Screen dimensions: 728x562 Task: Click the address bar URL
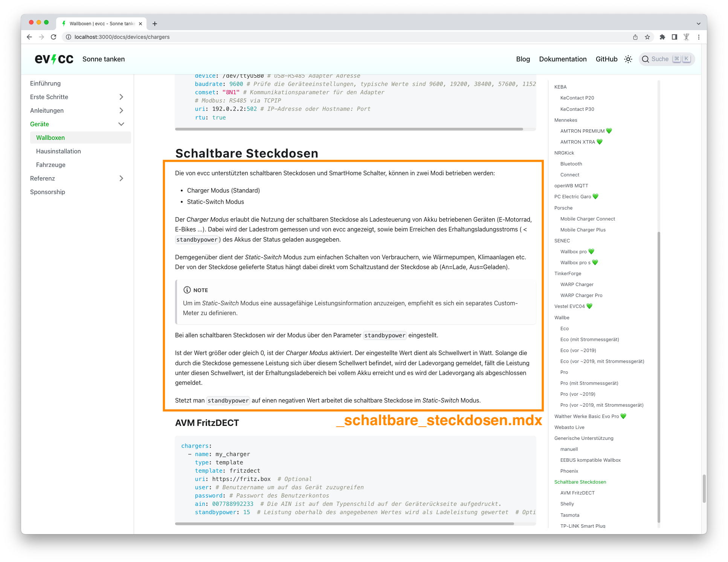click(x=122, y=37)
